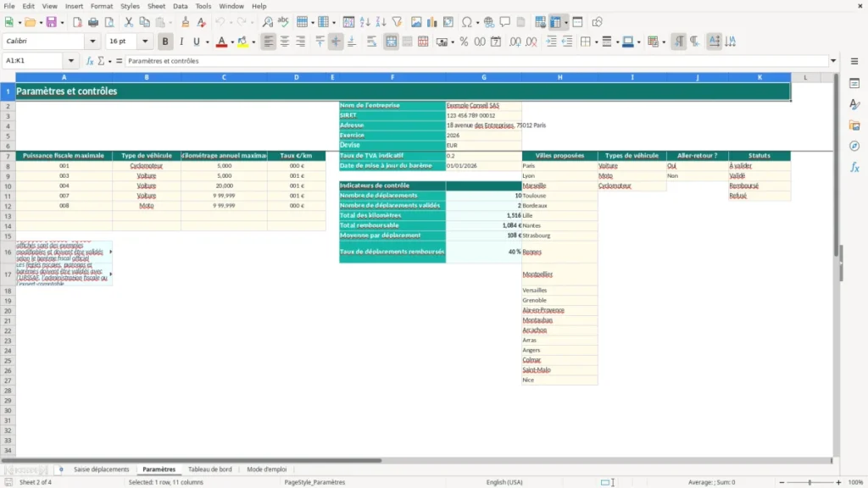Toggle Align Left
Image resolution: width=868 pixels, height=488 pixels.
[269, 42]
